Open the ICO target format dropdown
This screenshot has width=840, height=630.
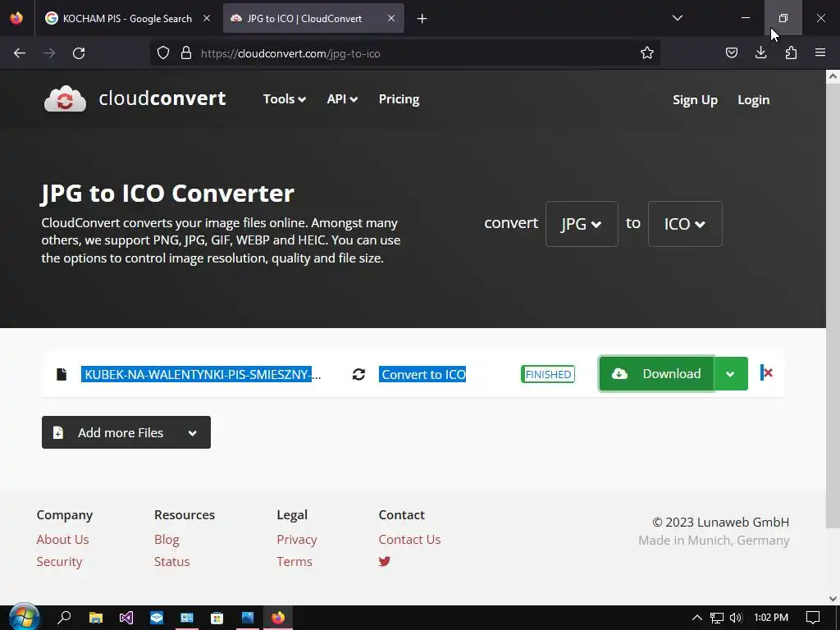(x=685, y=224)
